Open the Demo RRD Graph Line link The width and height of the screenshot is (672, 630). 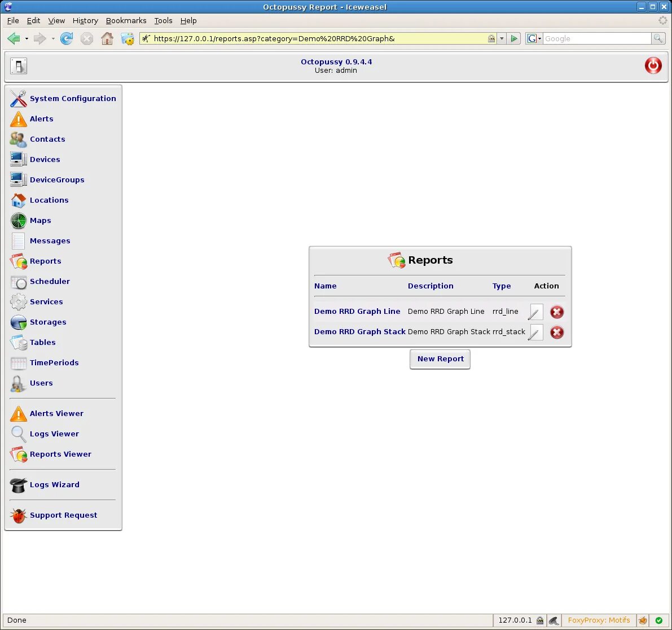pyautogui.click(x=357, y=312)
